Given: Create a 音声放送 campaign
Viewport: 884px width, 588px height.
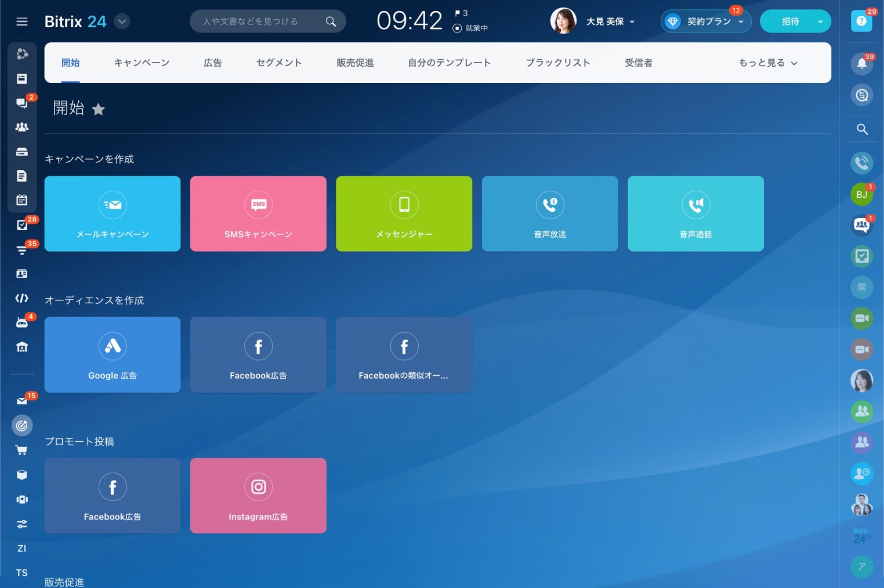Looking at the screenshot, I should (x=550, y=213).
